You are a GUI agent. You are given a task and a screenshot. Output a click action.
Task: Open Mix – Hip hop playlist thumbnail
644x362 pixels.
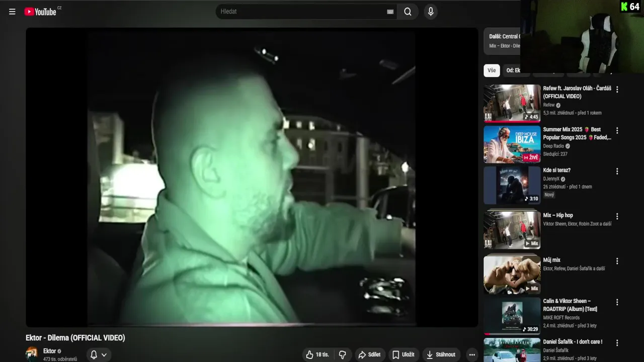512,230
